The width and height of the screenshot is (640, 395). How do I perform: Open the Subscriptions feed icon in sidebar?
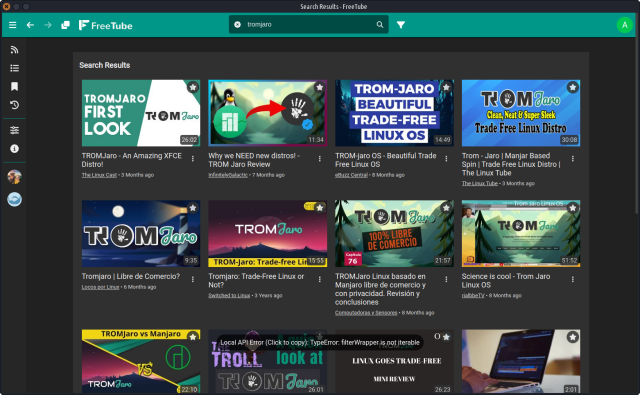click(x=14, y=50)
